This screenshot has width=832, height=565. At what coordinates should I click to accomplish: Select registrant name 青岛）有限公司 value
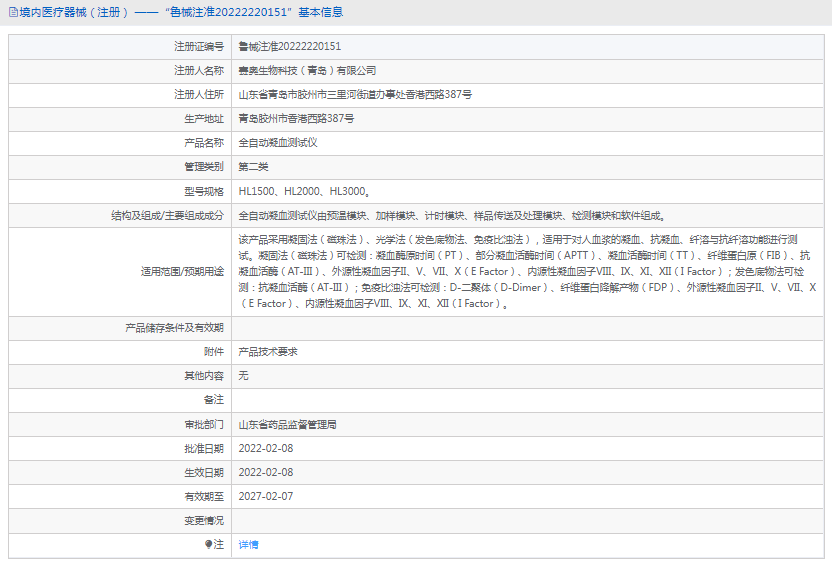pos(307,71)
